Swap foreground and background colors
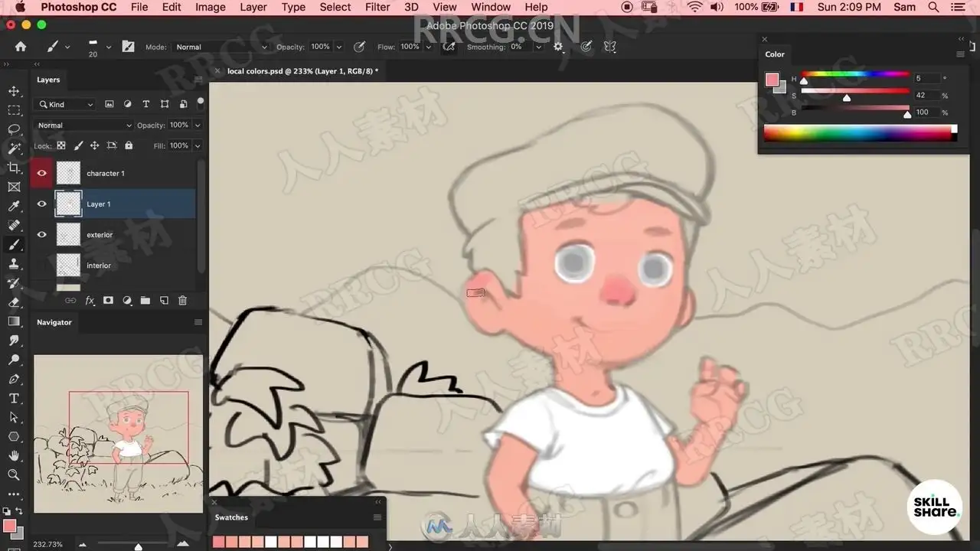 [x=19, y=510]
